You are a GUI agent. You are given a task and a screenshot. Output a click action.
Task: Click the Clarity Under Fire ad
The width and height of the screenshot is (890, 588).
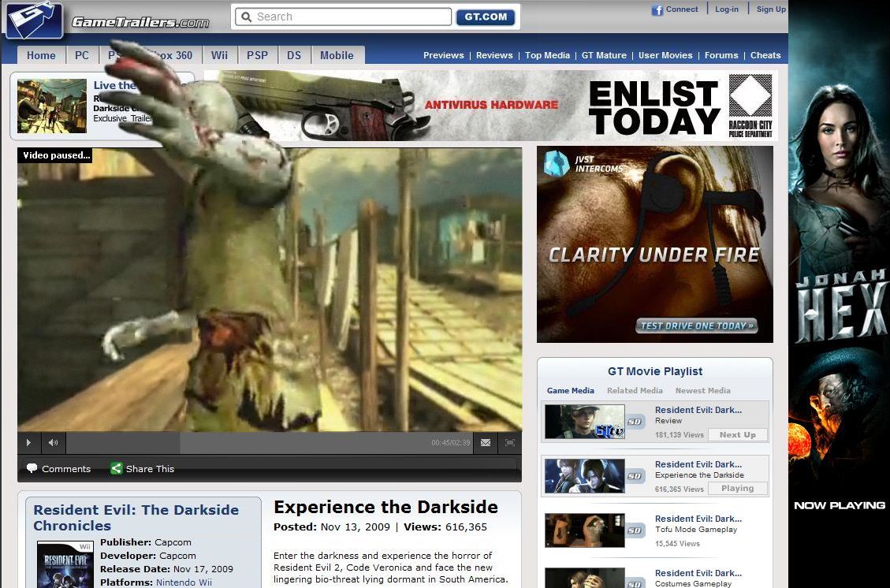pyautogui.click(x=655, y=244)
